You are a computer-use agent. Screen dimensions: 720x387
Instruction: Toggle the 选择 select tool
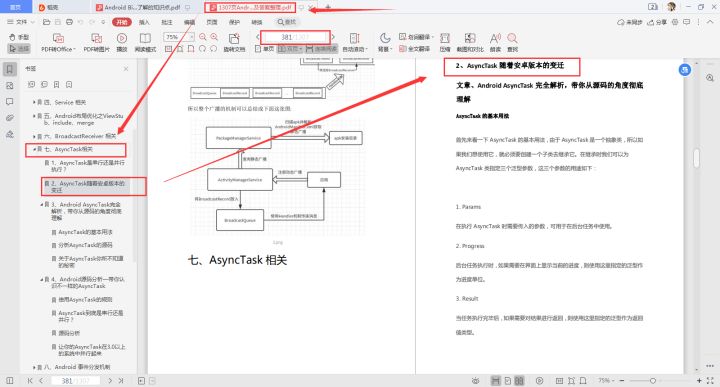point(19,48)
